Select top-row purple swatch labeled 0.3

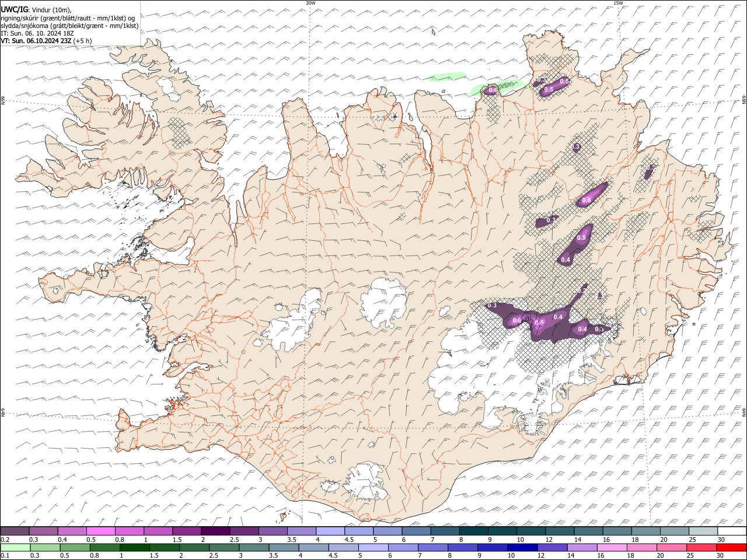point(43,531)
